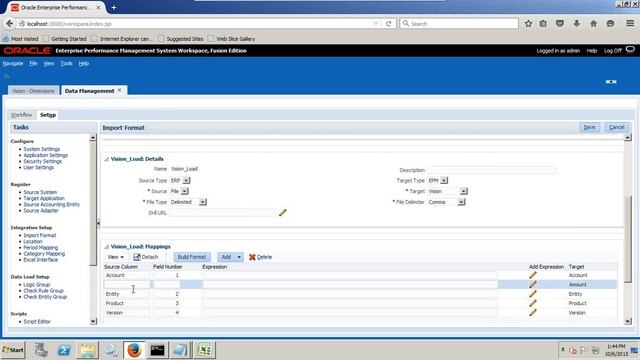
Task: Collapse the Vision_Load: Mappings section
Action: click(107, 247)
